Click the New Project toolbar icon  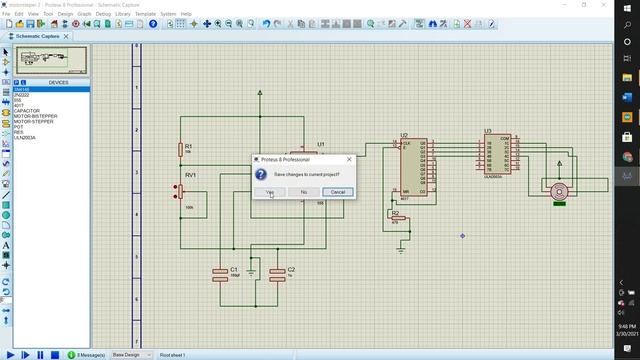click(9, 24)
